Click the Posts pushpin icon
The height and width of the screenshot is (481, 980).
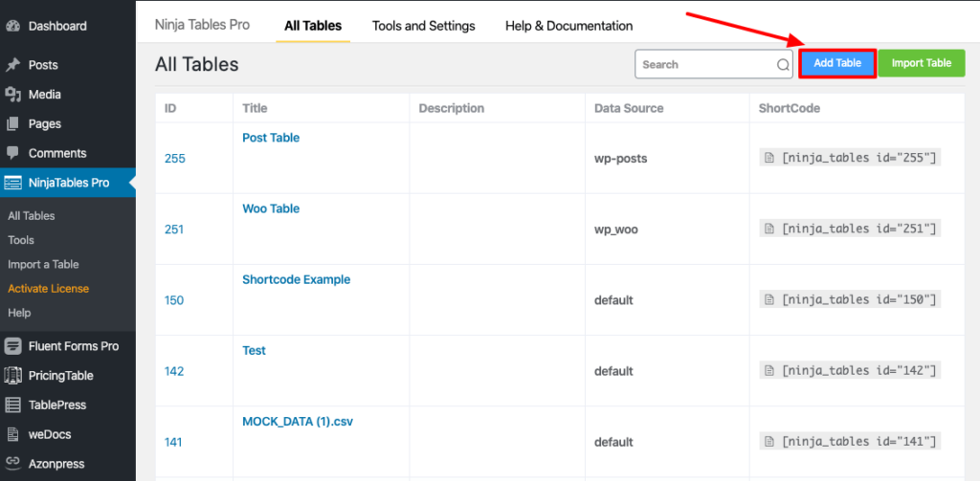click(x=13, y=65)
